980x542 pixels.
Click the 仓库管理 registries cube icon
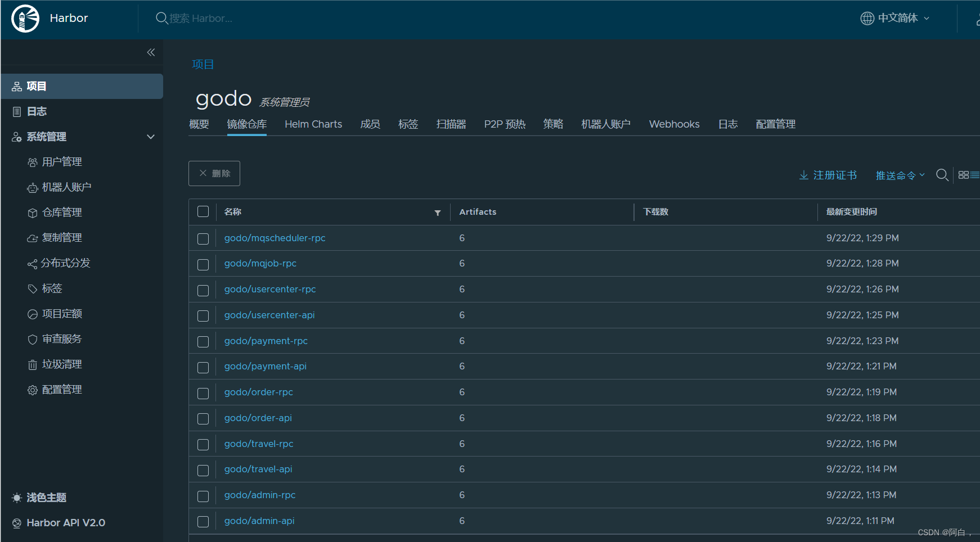tap(33, 213)
